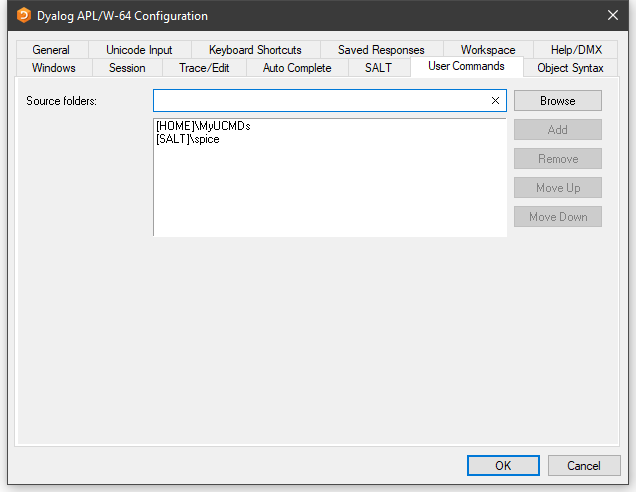Go to the SALT tab
The image size is (636, 492).
coord(378,68)
